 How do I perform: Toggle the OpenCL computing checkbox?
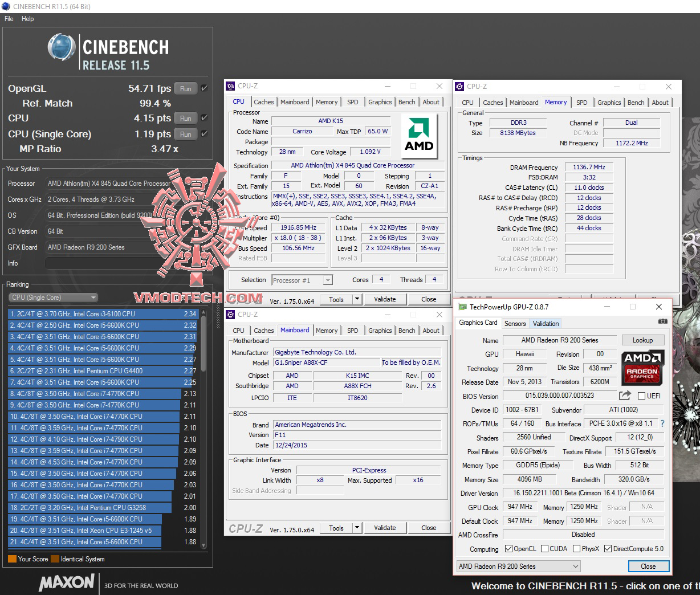click(x=508, y=549)
